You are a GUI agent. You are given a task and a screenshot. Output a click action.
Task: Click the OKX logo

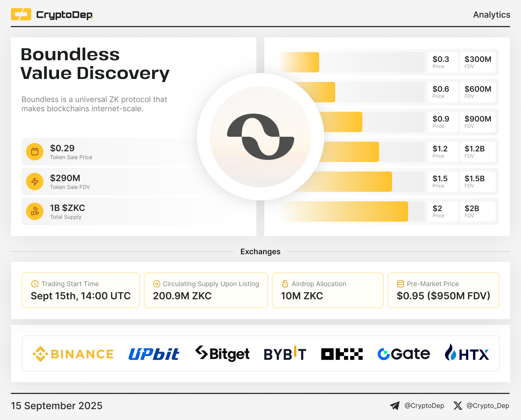[x=342, y=354]
